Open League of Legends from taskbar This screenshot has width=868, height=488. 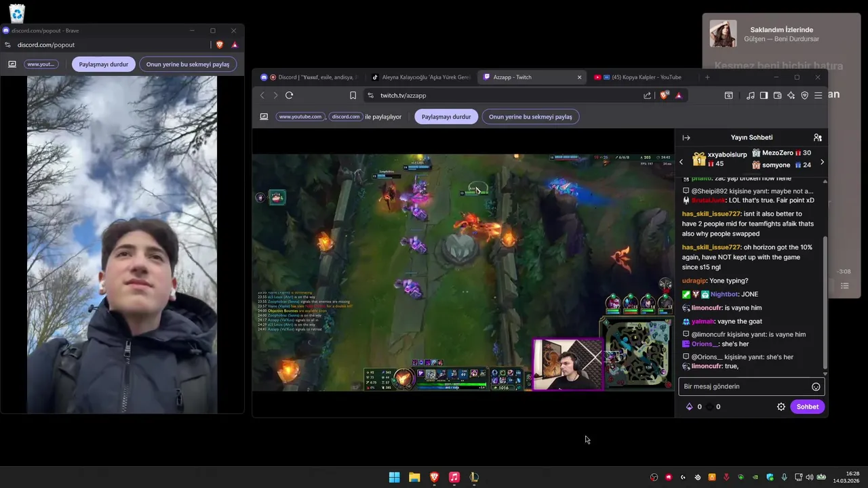(474, 477)
